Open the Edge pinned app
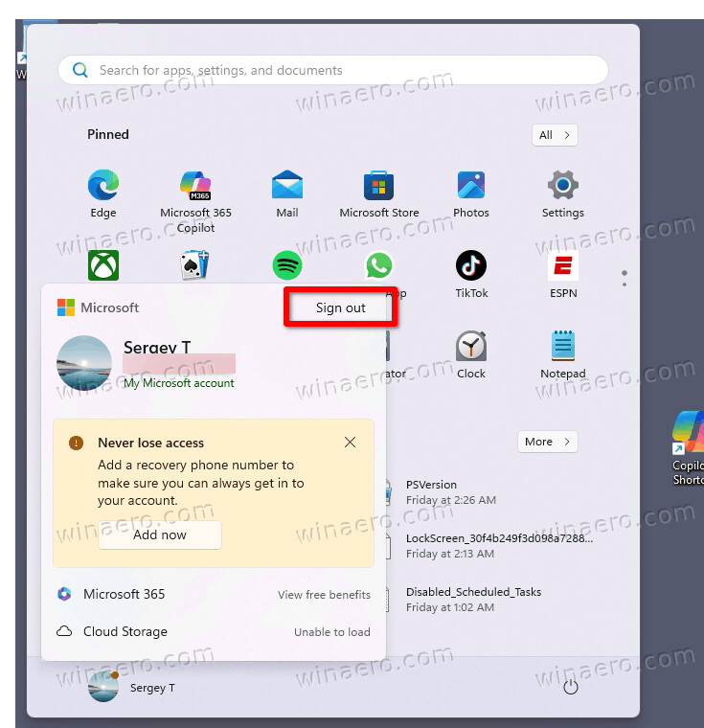 pyautogui.click(x=103, y=194)
